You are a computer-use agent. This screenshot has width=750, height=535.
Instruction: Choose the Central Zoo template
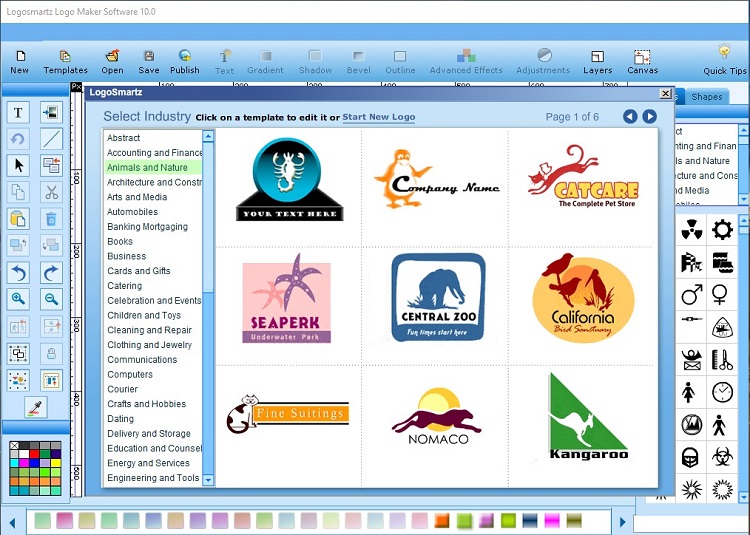click(x=438, y=297)
